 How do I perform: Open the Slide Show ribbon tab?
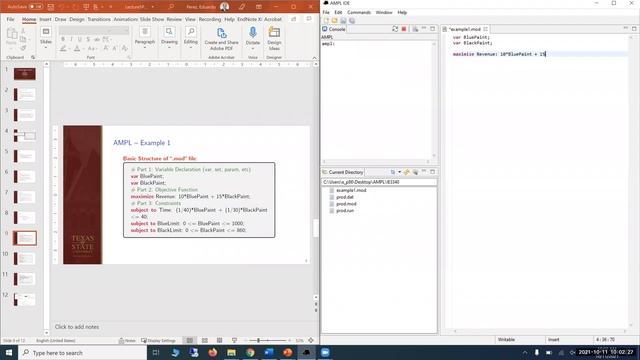pos(152,19)
